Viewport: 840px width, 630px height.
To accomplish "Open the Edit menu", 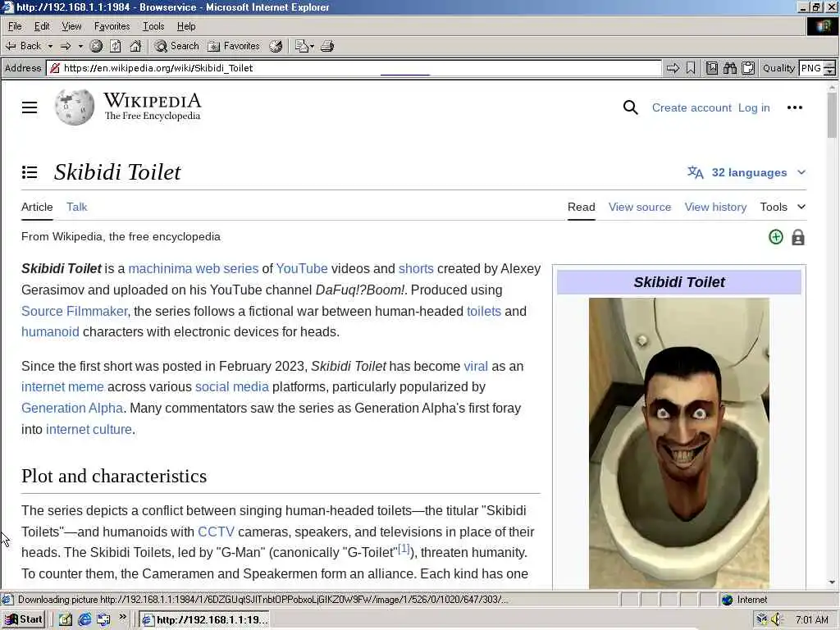I will click(42, 26).
